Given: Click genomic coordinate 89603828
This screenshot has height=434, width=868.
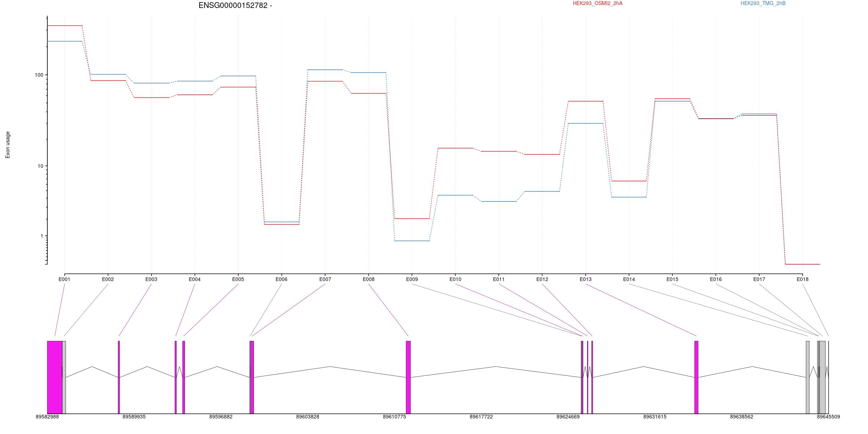Looking at the screenshot, I should [x=308, y=417].
